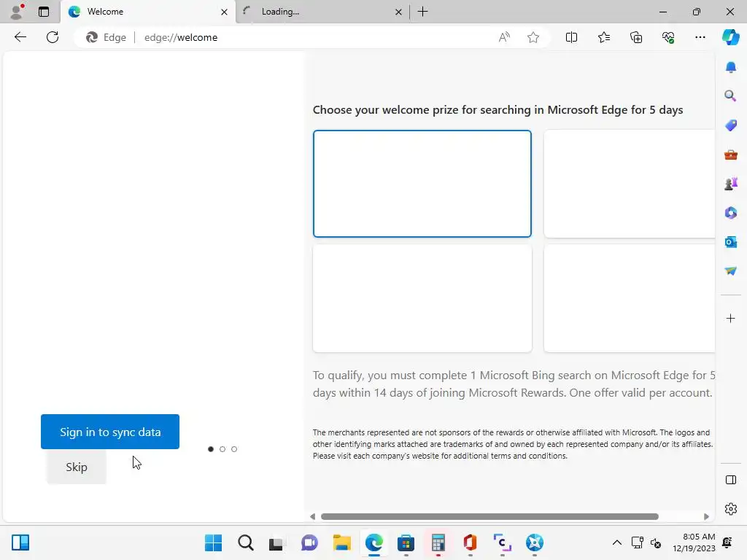Open sidebar Microsoft 365 icon
Image resolution: width=747 pixels, height=560 pixels.
coord(731,213)
